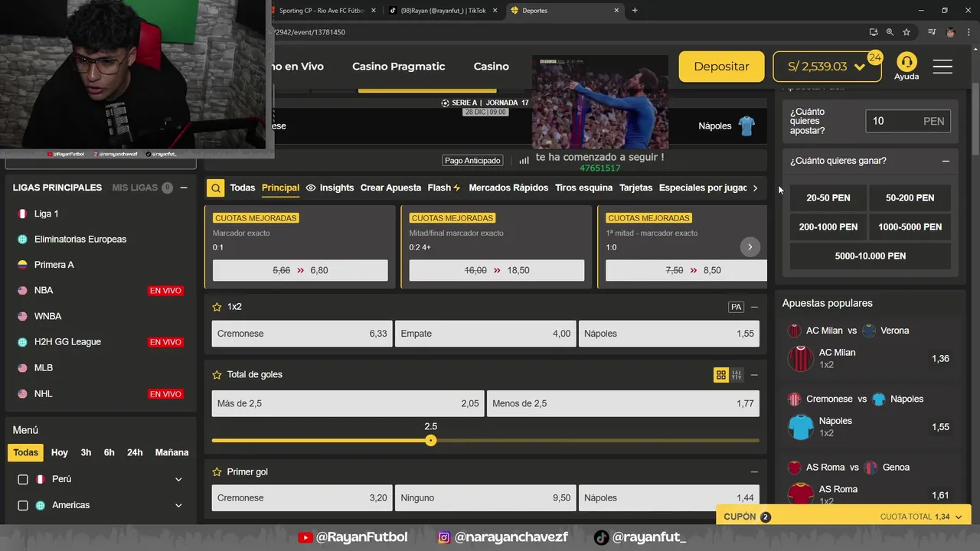Expand the Americas region list

(x=178, y=506)
